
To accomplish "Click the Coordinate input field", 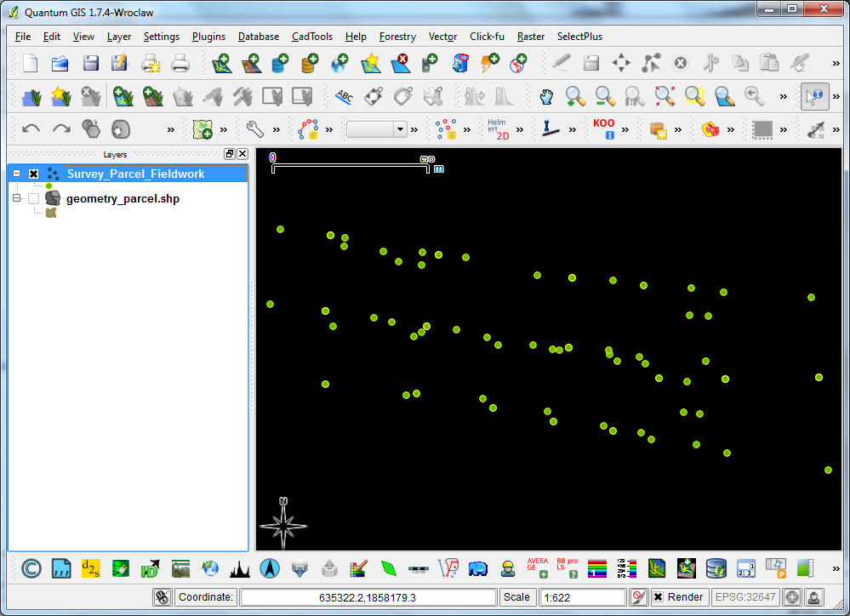I will pyautogui.click(x=368, y=597).
